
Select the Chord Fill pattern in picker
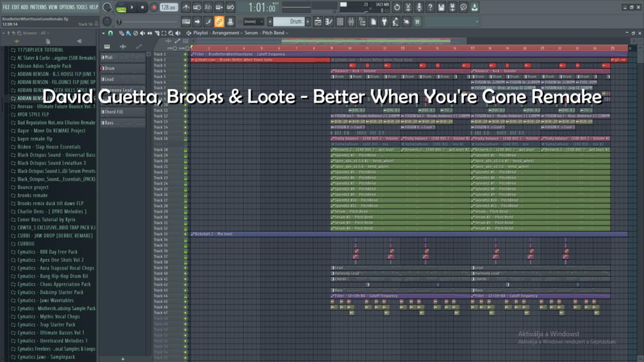[x=123, y=111]
